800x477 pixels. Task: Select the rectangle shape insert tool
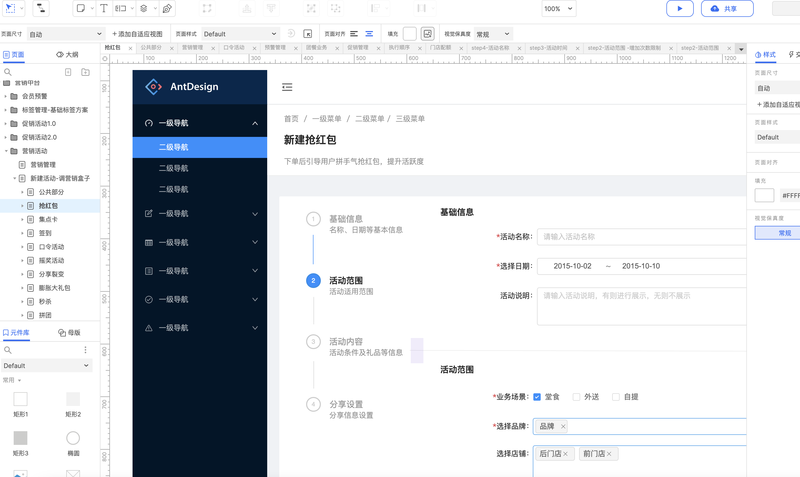coord(81,9)
